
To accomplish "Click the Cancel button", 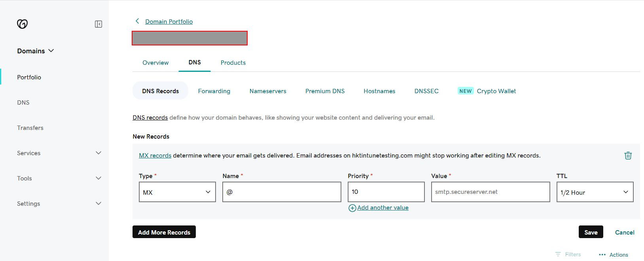I will (625, 232).
